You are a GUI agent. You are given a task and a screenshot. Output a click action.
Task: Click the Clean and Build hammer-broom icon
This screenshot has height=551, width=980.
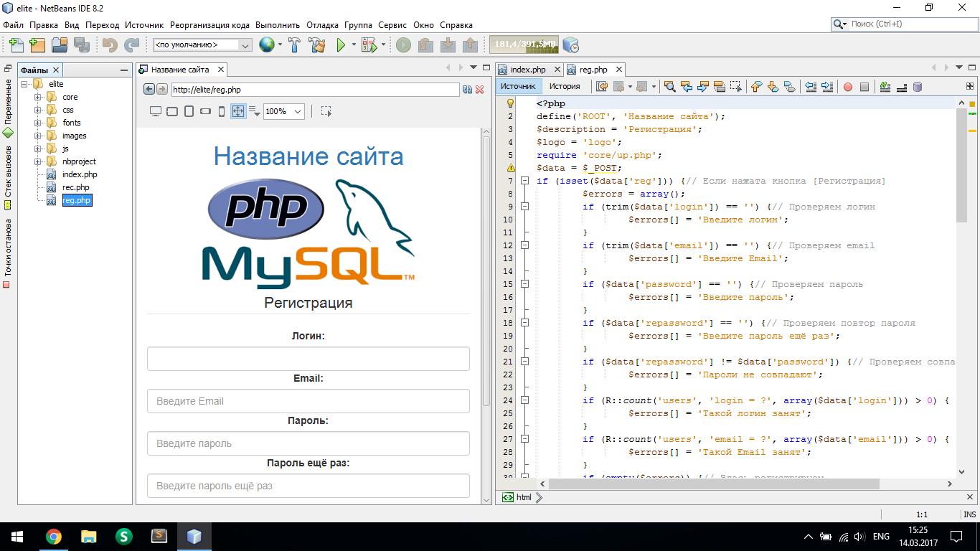(x=316, y=45)
